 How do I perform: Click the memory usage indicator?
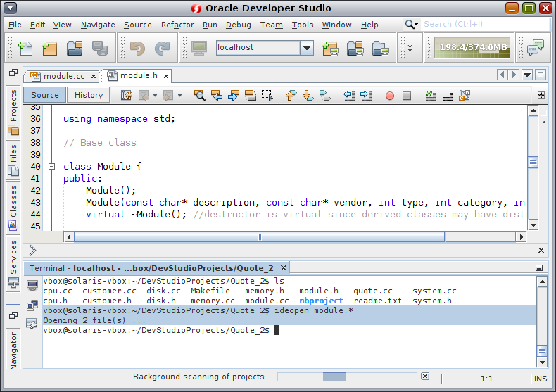[x=472, y=47]
